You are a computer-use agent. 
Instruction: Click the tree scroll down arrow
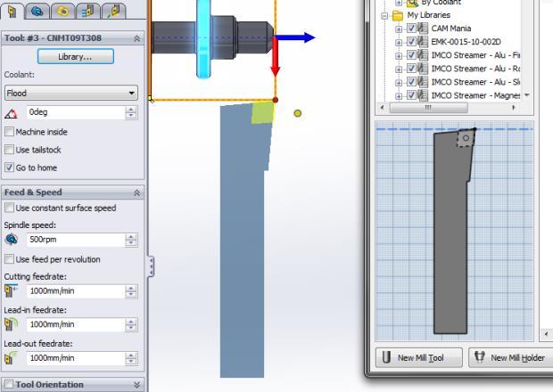pos(527,95)
